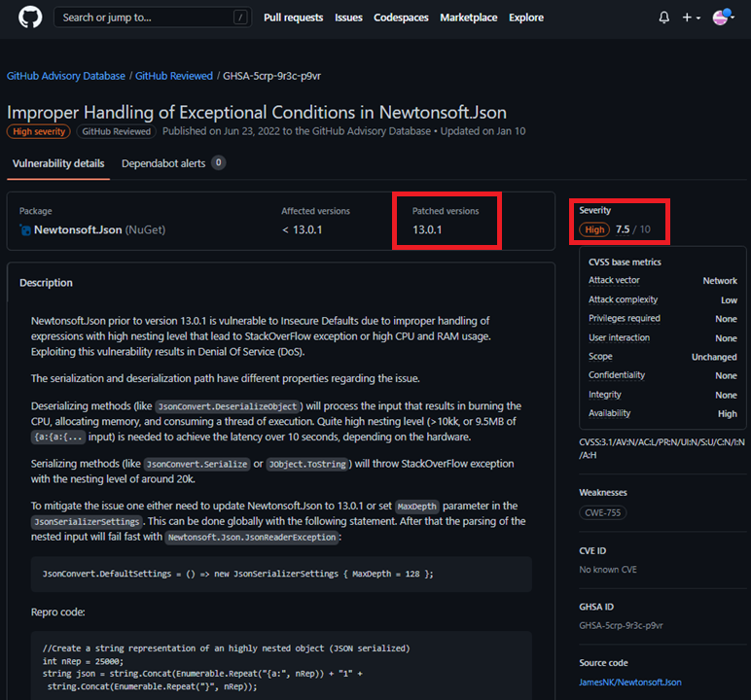Click the Dependabot alerts counter badge
751x700 pixels.
click(x=219, y=162)
